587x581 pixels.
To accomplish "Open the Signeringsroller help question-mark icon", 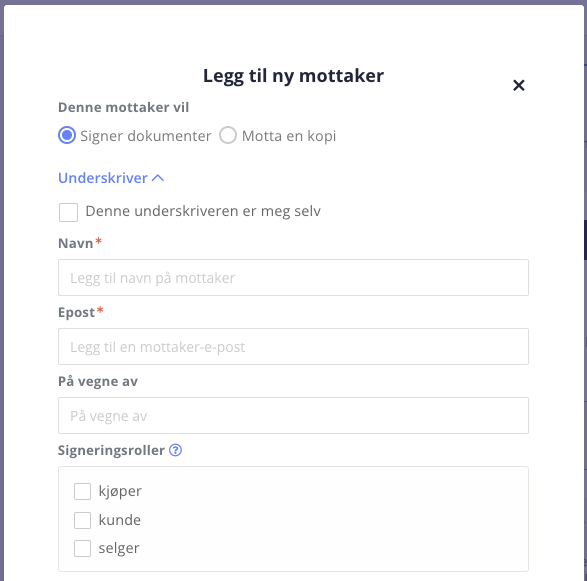I will 175,450.
